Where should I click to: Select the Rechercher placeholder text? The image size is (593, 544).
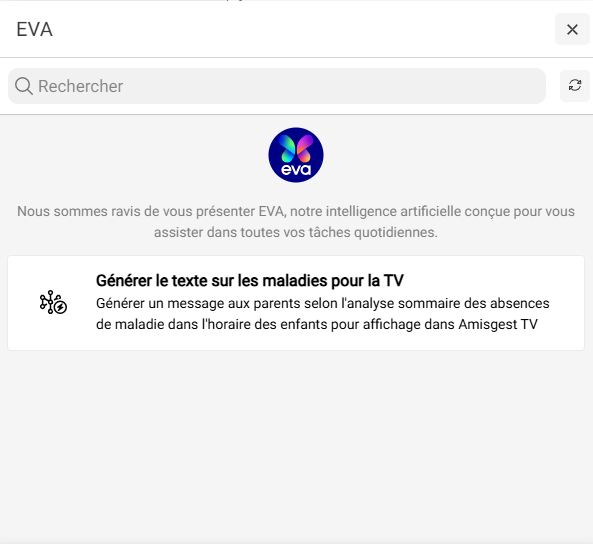[81, 86]
